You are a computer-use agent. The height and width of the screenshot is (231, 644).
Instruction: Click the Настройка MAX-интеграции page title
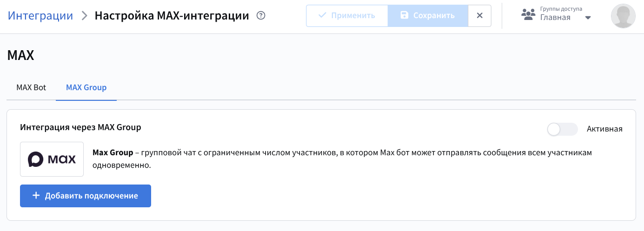[172, 15]
